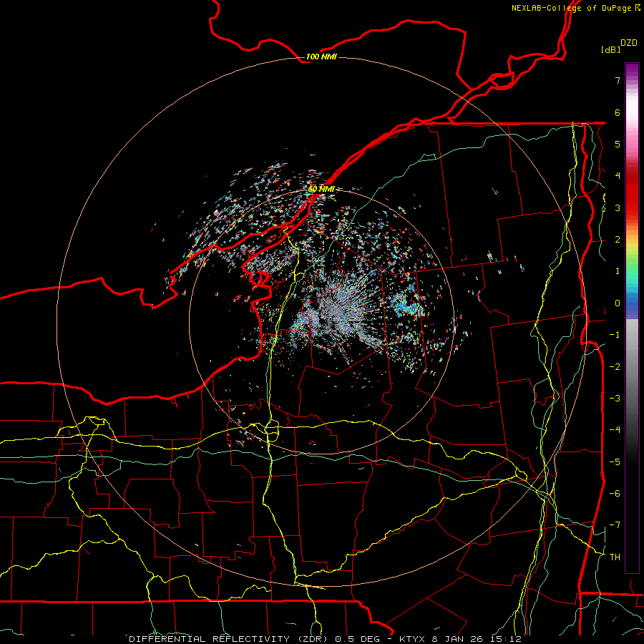Click the -5 dB scale value
644x644 pixels.
615,462
